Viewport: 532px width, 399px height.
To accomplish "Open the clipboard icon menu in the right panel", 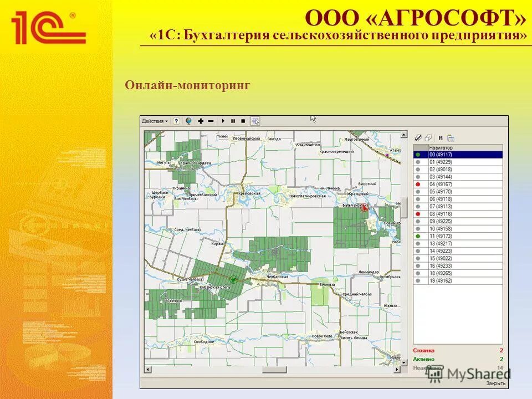I will [x=451, y=138].
